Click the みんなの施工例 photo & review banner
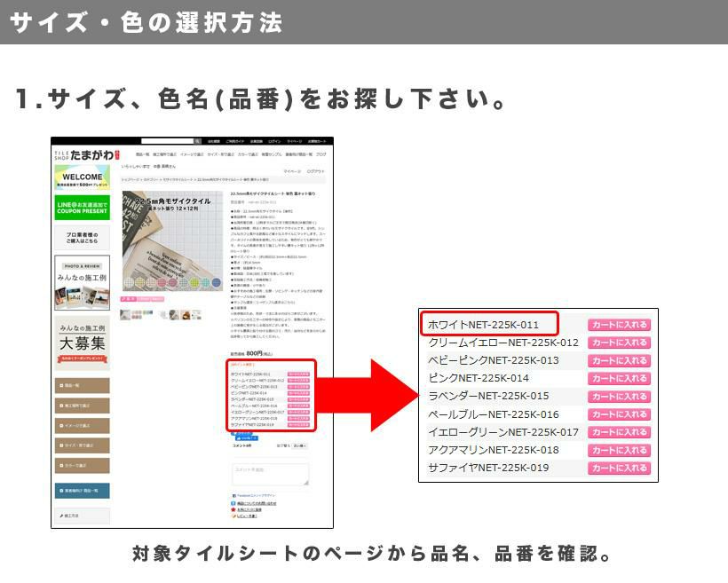Image resolution: width=728 pixels, height=583 pixels. coord(82,282)
